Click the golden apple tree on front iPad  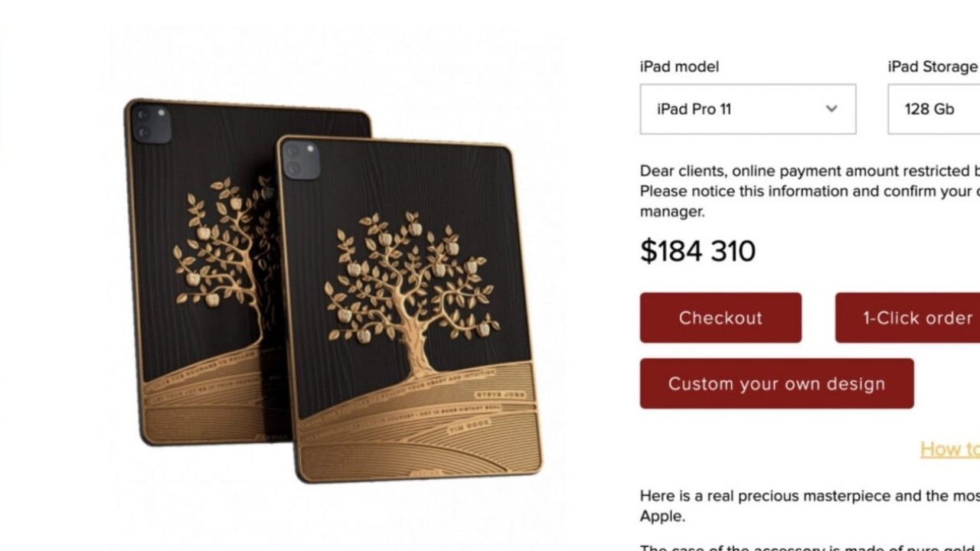tap(410, 295)
